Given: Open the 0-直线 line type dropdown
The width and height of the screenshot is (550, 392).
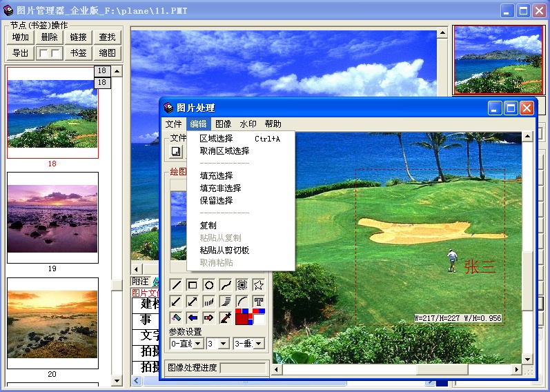Looking at the screenshot, I should 198,343.
